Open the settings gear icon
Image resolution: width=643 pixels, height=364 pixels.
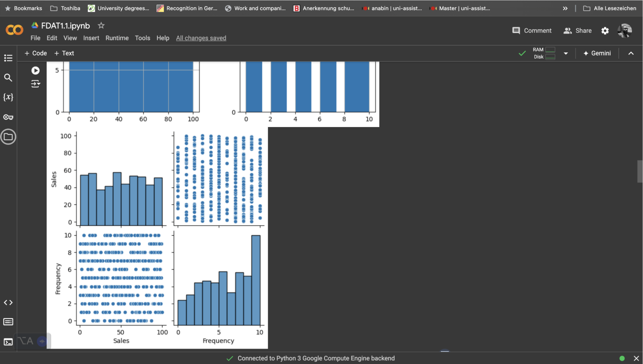[605, 31]
